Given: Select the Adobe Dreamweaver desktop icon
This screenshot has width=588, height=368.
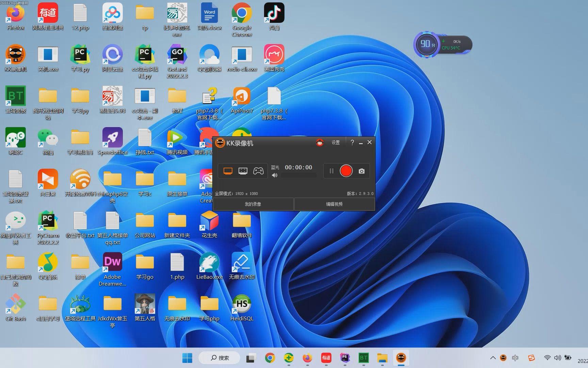Looking at the screenshot, I should coord(113,270).
